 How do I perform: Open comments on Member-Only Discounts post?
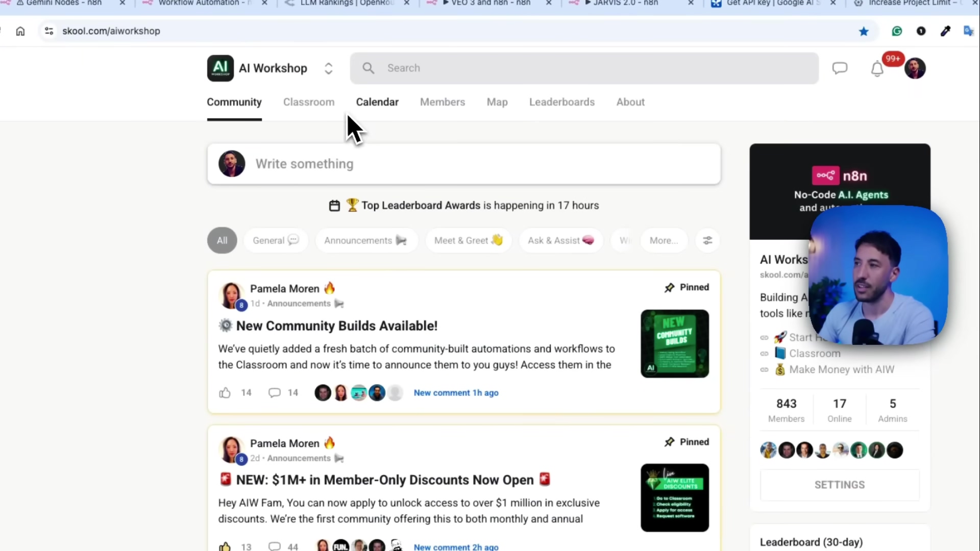(275, 546)
